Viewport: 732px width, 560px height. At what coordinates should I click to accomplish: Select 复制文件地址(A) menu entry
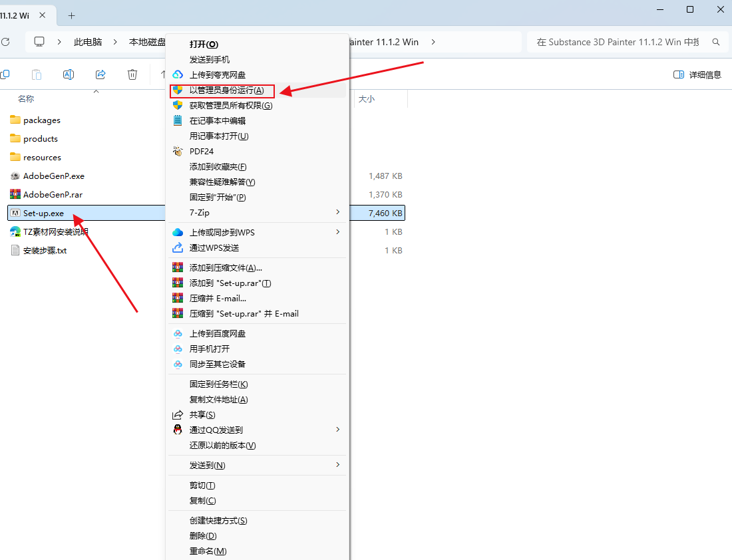click(x=258, y=400)
